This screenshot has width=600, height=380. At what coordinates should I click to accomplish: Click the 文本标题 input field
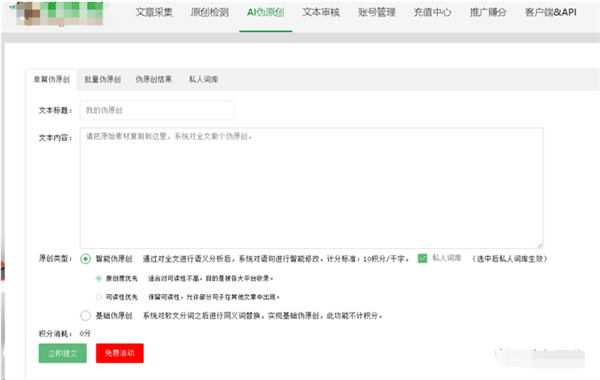(157, 110)
